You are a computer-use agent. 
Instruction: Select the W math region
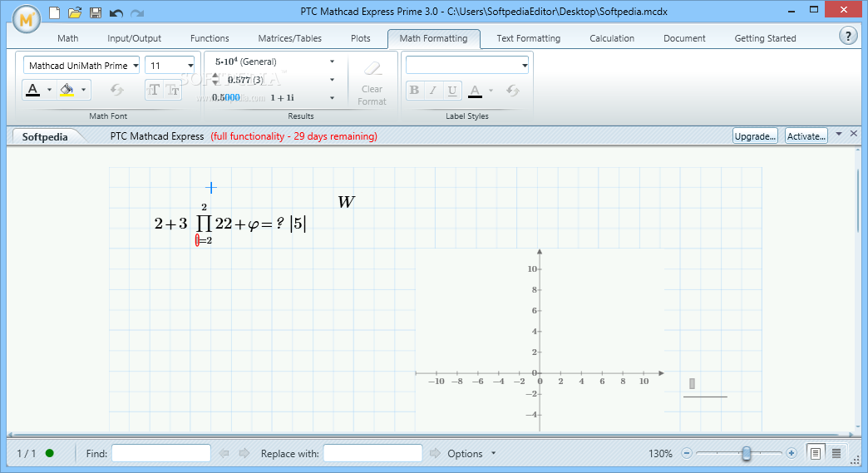click(x=346, y=202)
